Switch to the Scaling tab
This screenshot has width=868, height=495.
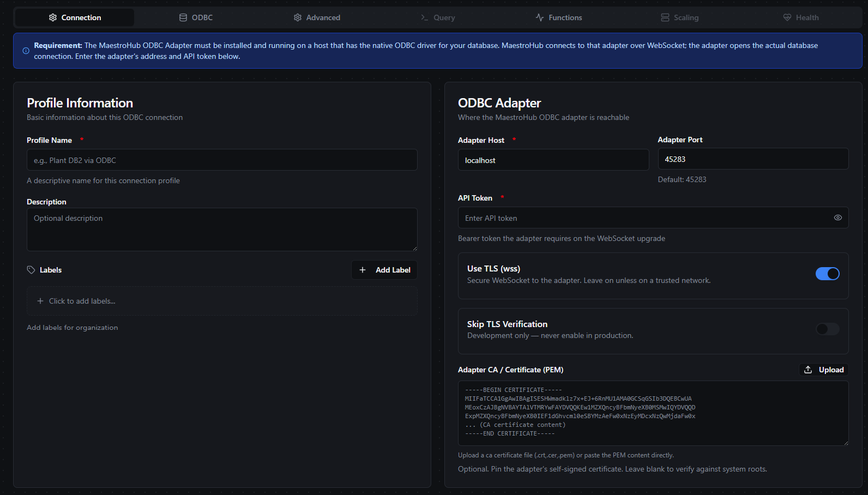(x=680, y=17)
